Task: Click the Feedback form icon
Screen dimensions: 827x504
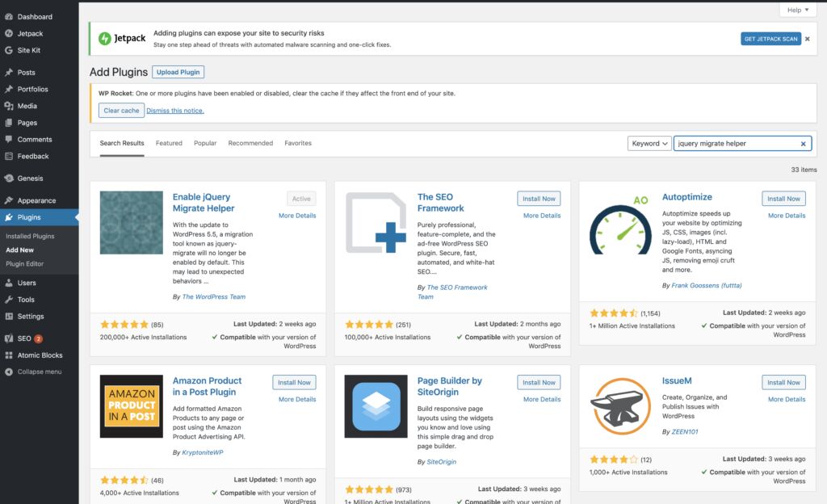Action: (8, 156)
